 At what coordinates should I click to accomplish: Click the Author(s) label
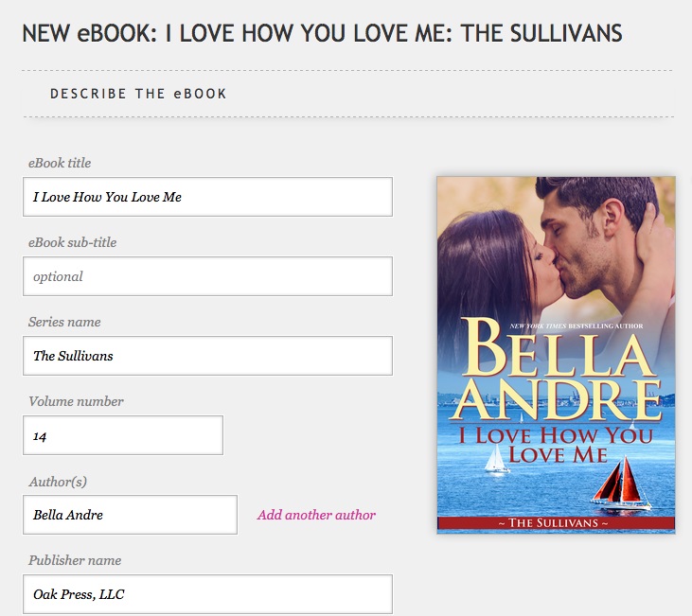coord(58,482)
